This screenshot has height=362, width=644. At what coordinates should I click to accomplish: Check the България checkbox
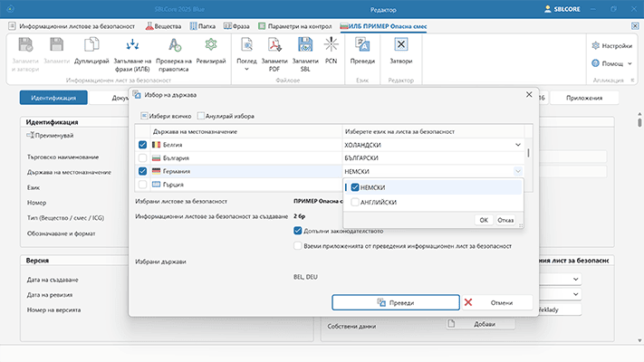(142, 157)
